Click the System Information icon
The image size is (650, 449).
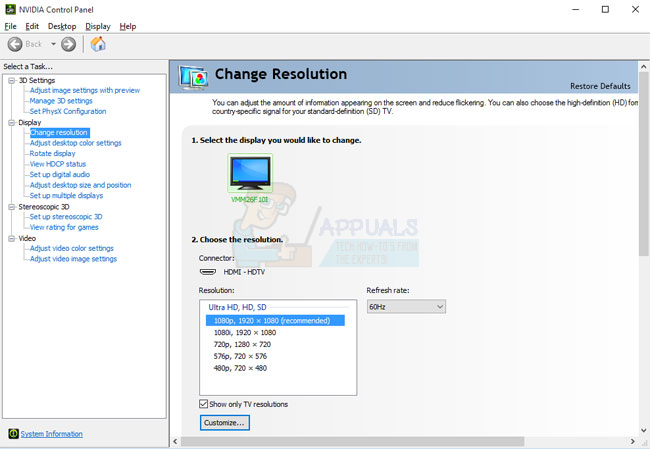[x=13, y=434]
